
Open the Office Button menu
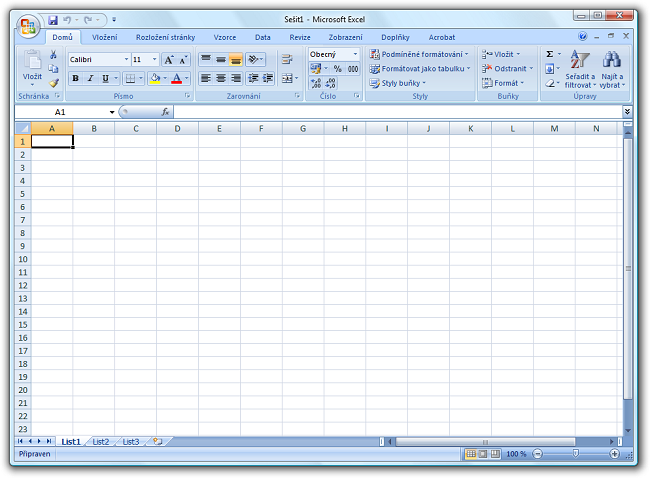(28, 27)
